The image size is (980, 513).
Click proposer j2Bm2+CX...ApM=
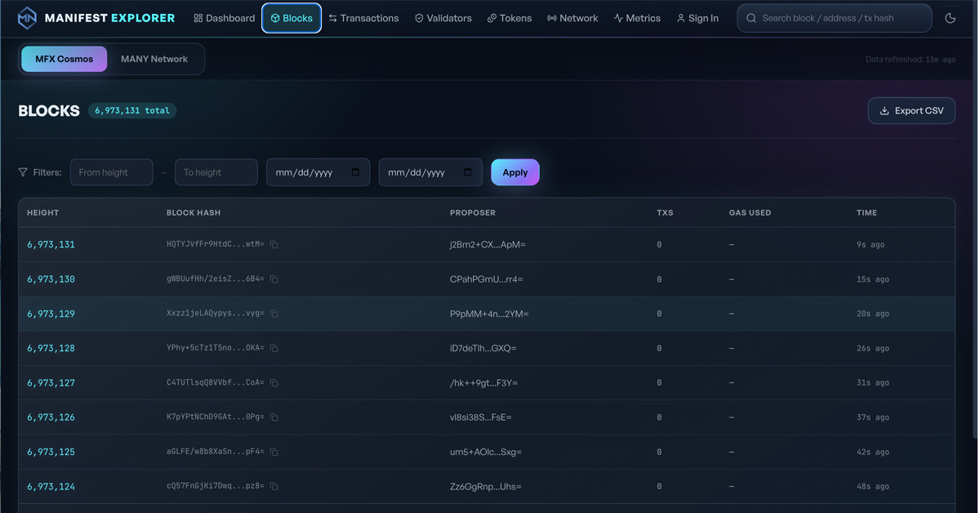(488, 244)
